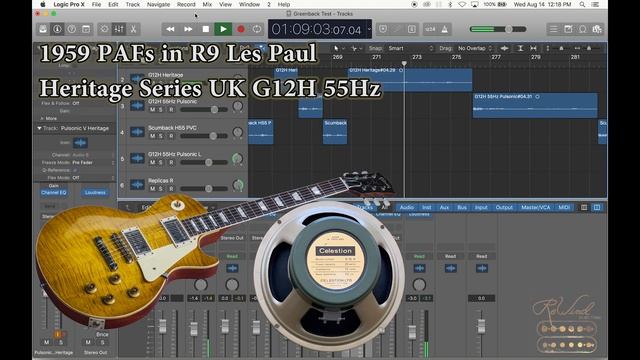
Task: Select the G12H 55Hz Pulsonic#04.31 region
Action: (x=535, y=106)
